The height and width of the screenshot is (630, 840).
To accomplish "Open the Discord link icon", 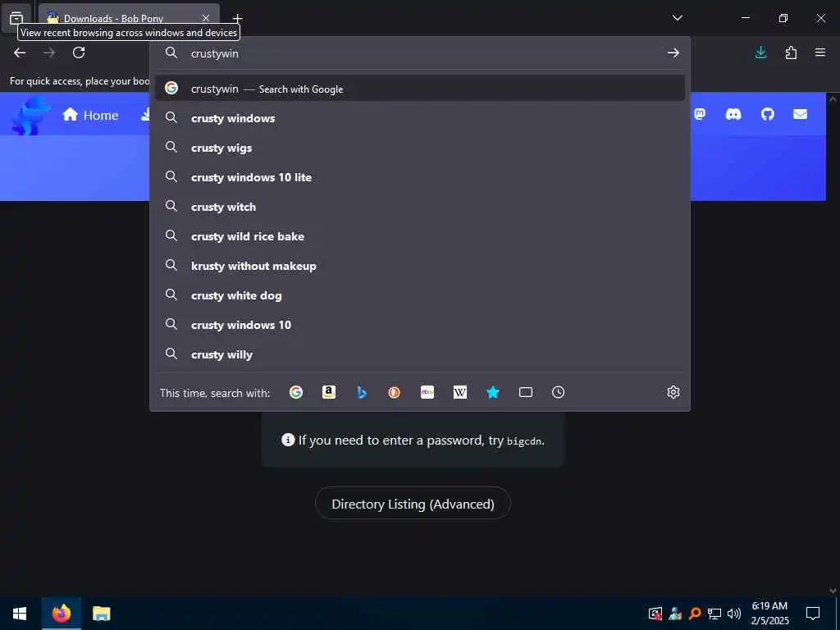I will tap(733, 114).
